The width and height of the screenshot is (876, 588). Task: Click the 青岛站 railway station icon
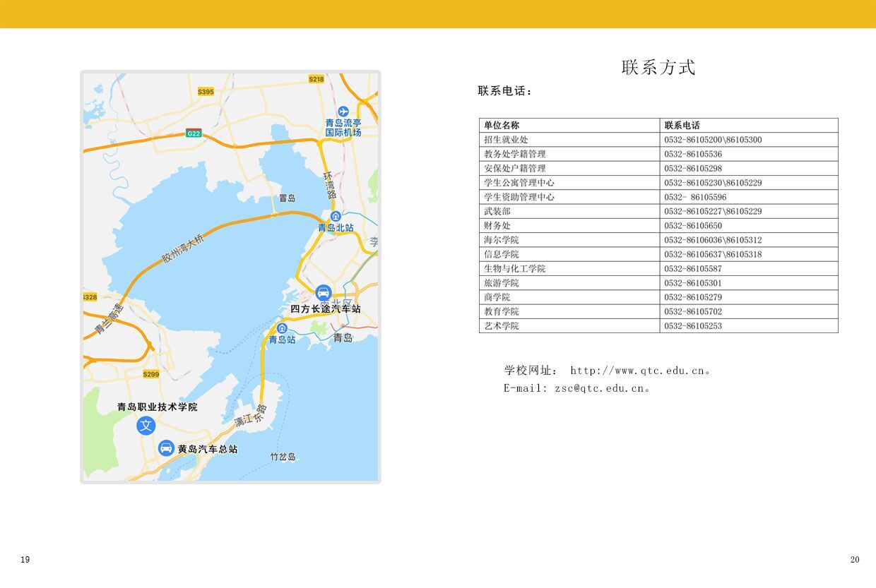tap(282, 328)
